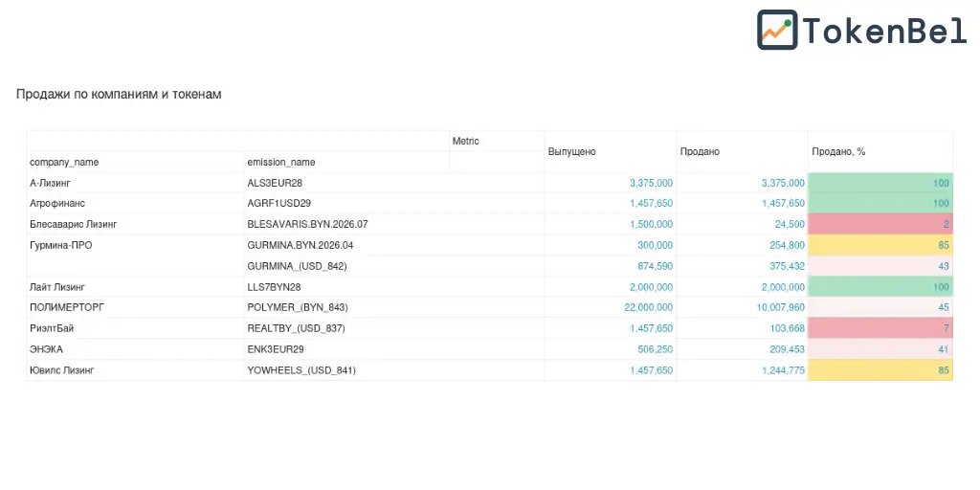Viewport: 980px width, 490px height.
Task: Click the Выпущено column header
Action: [x=571, y=152]
